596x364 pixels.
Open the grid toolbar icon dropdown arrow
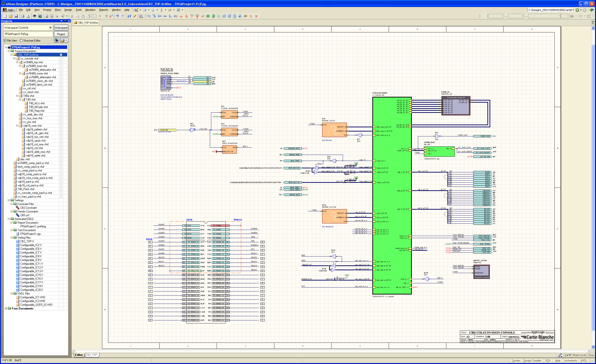[182, 10]
